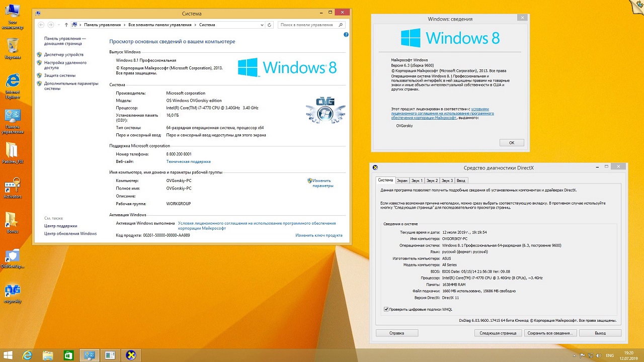Open the Patches_FIX folder on desktop
644x362 pixels.
(13, 151)
